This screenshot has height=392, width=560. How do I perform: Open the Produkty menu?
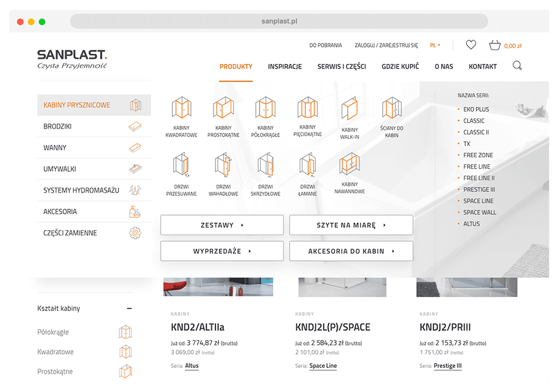(236, 67)
